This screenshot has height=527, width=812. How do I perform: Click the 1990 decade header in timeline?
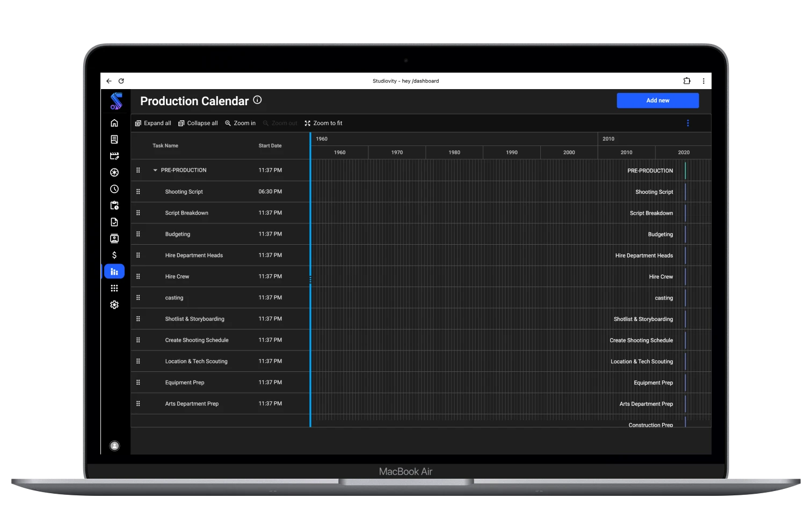(x=512, y=152)
